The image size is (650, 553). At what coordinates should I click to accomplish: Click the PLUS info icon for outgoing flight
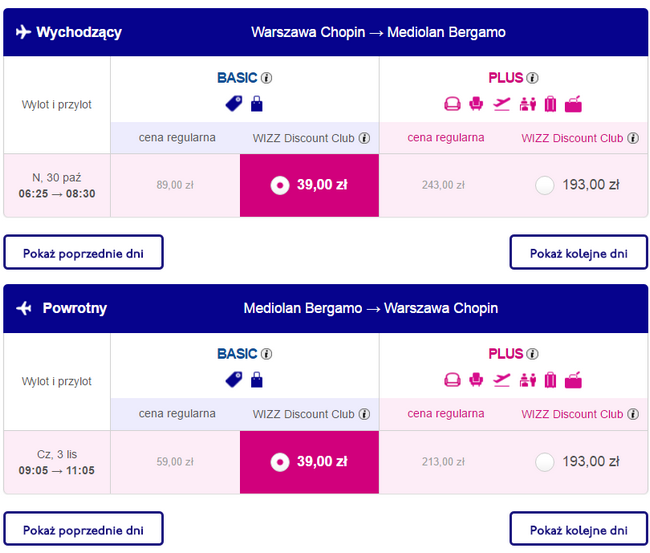(533, 78)
